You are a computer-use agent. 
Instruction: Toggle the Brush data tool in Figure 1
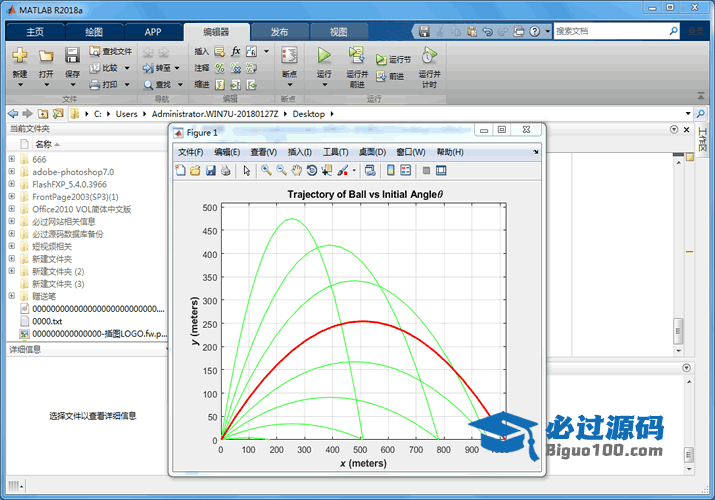click(342, 170)
